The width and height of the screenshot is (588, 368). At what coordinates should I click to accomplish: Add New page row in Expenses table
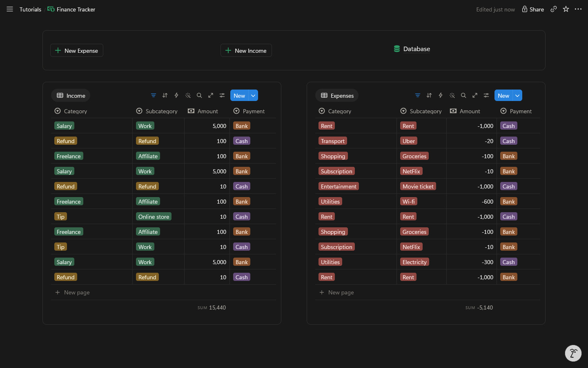[x=428, y=292]
